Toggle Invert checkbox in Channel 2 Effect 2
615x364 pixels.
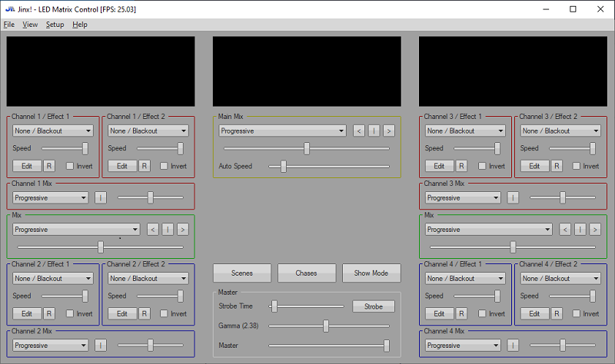tap(165, 313)
